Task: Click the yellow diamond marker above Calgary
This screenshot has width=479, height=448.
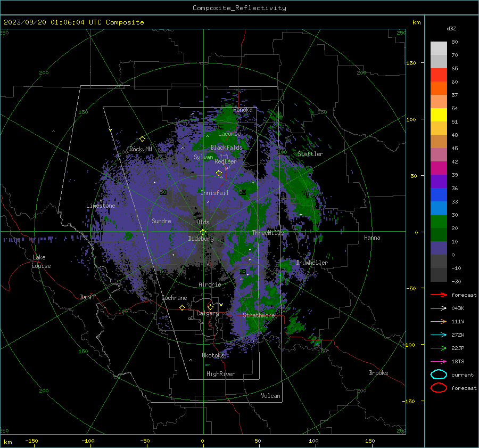Action: pyautogui.click(x=210, y=307)
